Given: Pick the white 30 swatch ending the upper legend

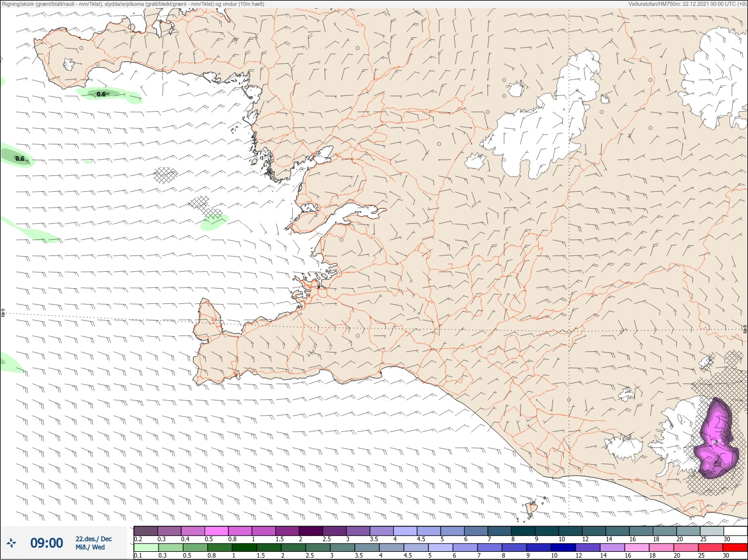Looking at the screenshot, I should tap(735, 531).
